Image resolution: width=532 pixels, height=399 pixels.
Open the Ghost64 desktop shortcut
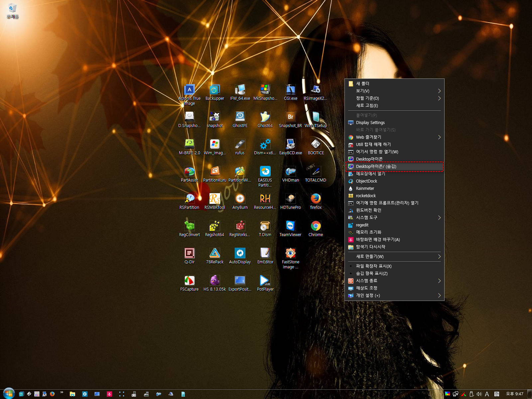[x=265, y=119]
